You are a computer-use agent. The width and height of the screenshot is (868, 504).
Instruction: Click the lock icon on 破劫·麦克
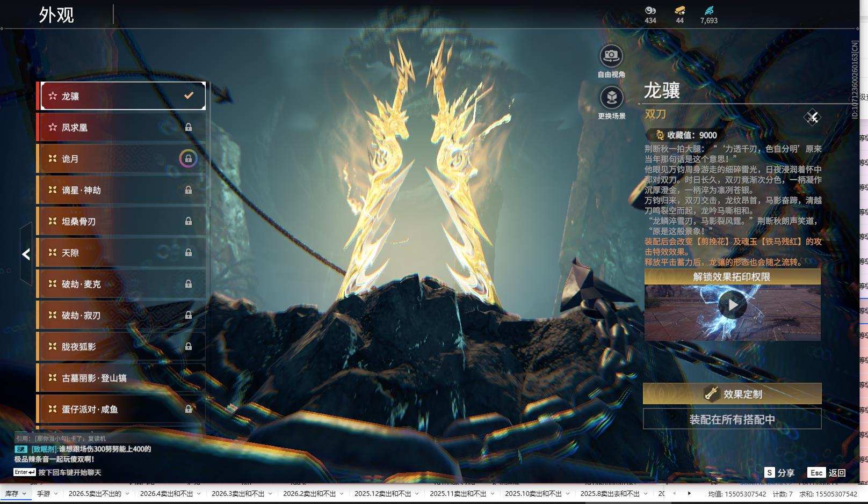[189, 283]
